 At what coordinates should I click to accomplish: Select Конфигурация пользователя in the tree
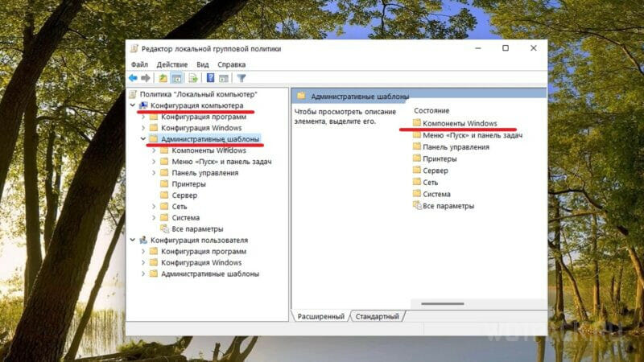pos(199,240)
